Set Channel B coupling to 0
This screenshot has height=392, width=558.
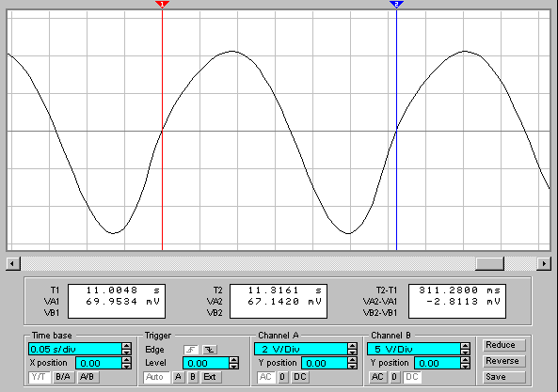tap(394, 377)
